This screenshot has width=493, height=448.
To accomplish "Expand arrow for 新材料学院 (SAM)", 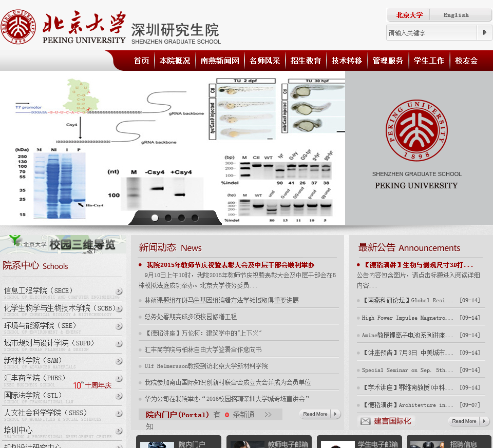I will click(x=119, y=361).
